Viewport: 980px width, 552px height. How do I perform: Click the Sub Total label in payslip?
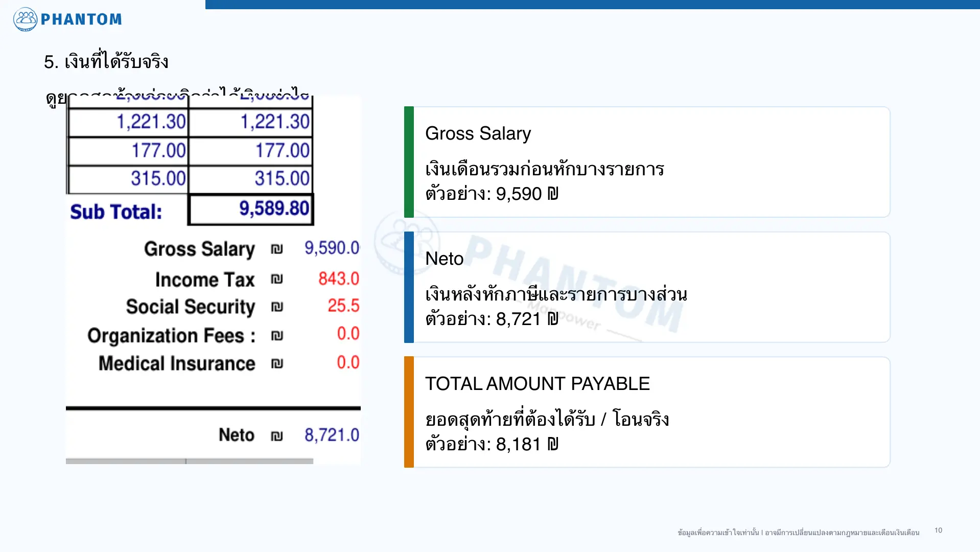(x=116, y=212)
